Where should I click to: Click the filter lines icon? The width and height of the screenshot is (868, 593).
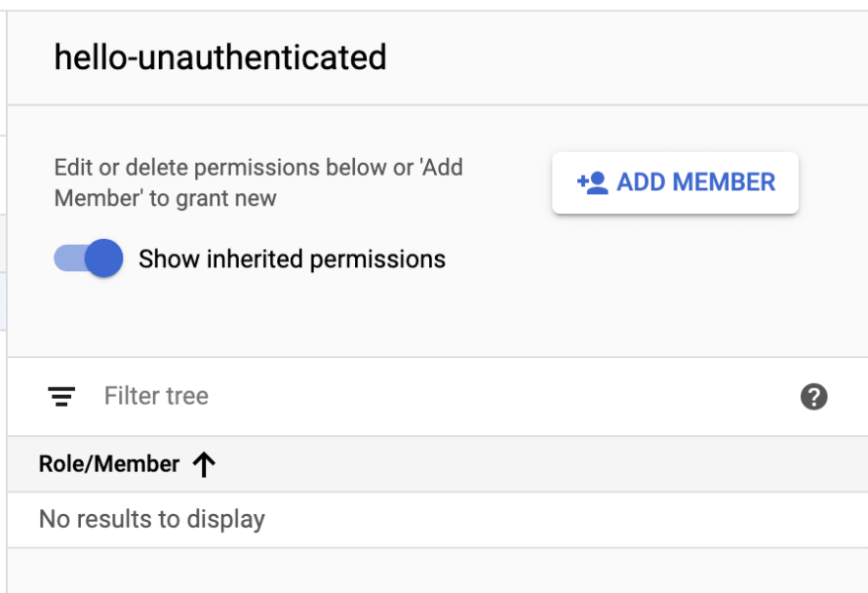[61, 397]
